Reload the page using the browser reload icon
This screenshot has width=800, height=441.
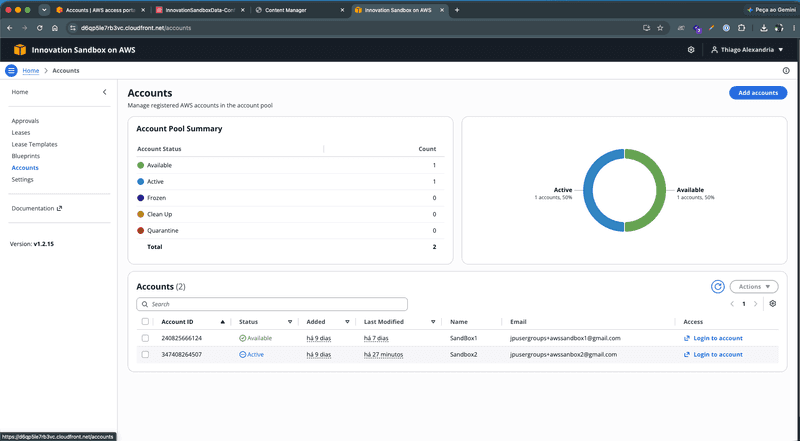39,28
